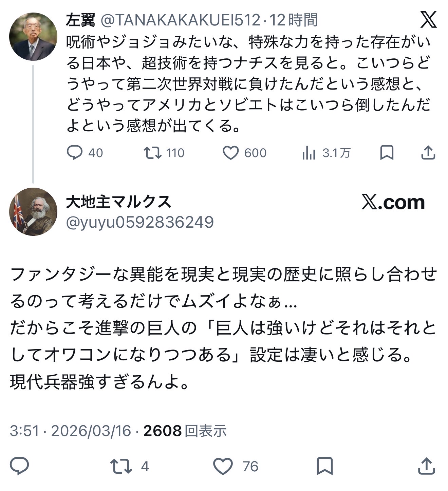This screenshot has width=448, height=491.
Task: Open the 大地主マルクス profile avatar
Action: 33,211
